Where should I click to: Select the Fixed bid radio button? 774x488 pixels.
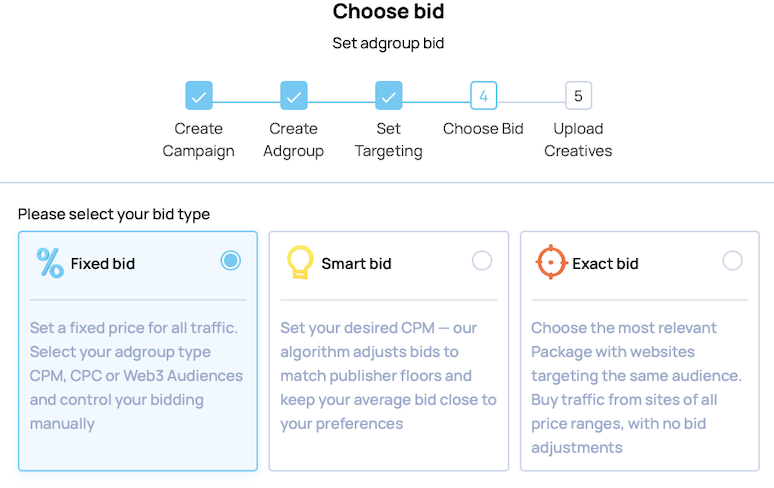(x=231, y=261)
